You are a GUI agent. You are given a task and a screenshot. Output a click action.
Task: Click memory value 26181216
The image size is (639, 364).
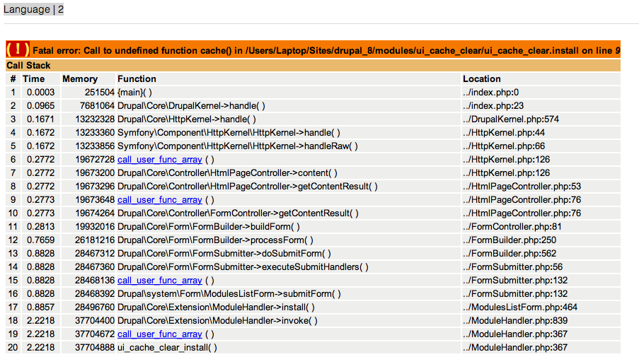(x=95, y=240)
